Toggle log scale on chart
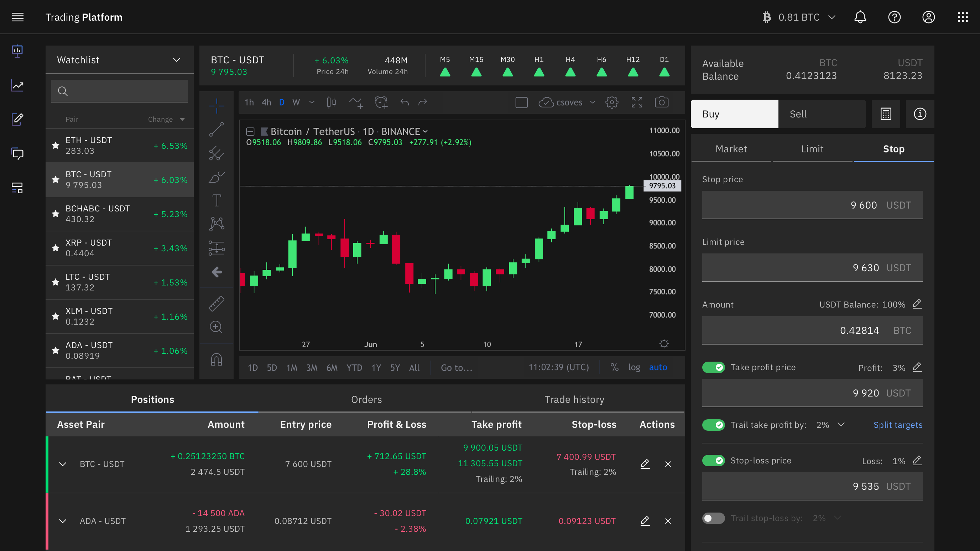Image resolution: width=980 pixels, height=551 pixels. pos(634,367)
